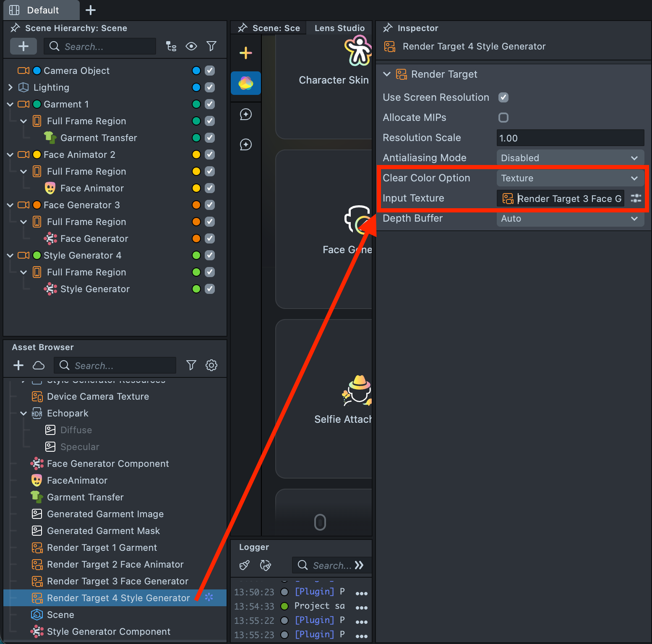The image size is (652, 644).
Task: Add a new workspace tab
Action: [91, 10]
